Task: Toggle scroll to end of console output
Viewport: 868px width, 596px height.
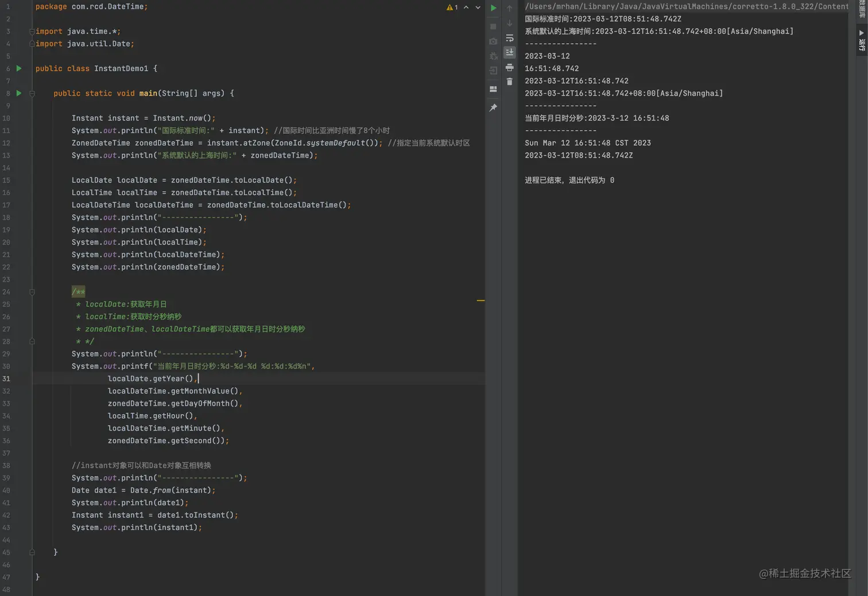Action: [x=509, y=52]
